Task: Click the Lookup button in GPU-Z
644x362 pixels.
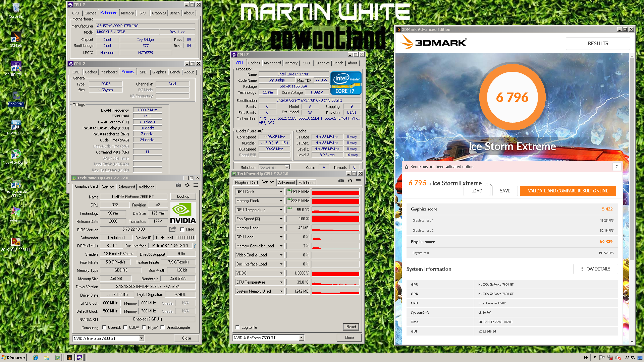Action: (183, 196)
